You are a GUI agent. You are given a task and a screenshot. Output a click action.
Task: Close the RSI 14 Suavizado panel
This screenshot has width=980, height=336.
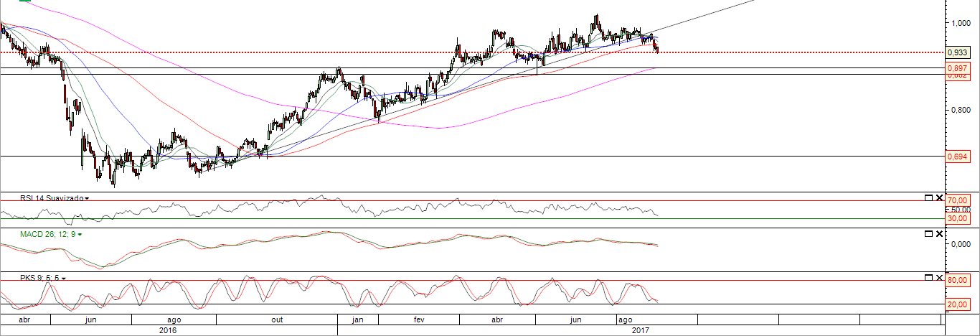pos(938,197)
